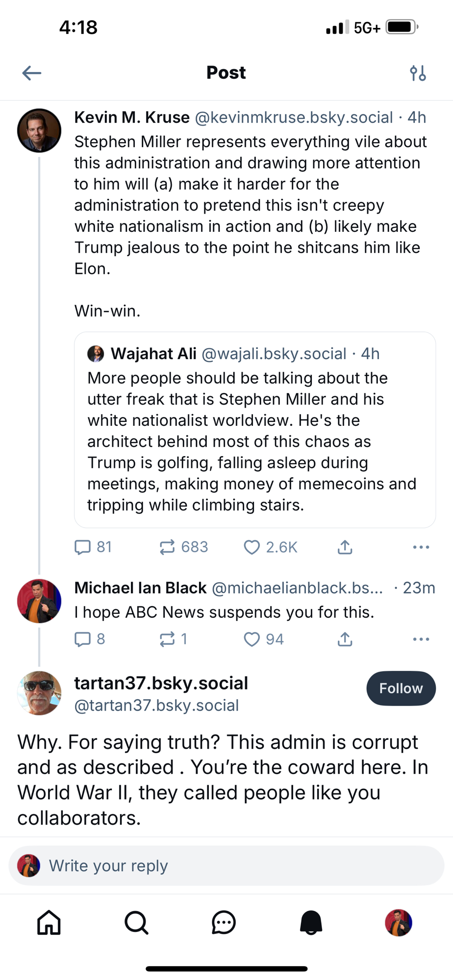
Task: Share Michael Ian Black's post
Action: 345,639
